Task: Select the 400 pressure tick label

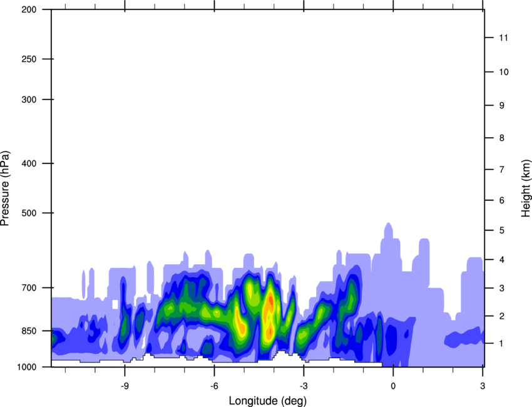Action: coord(29,163)
